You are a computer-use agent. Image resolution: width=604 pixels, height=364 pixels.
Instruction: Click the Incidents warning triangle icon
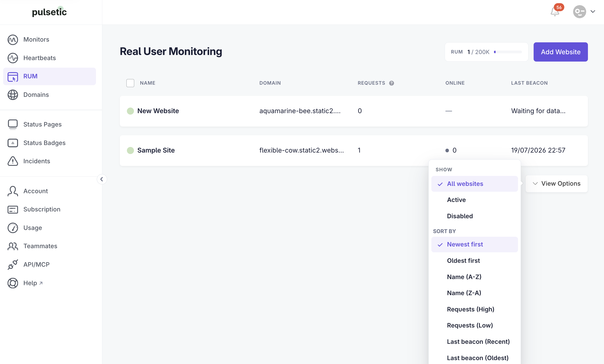(x=13, y=161)
